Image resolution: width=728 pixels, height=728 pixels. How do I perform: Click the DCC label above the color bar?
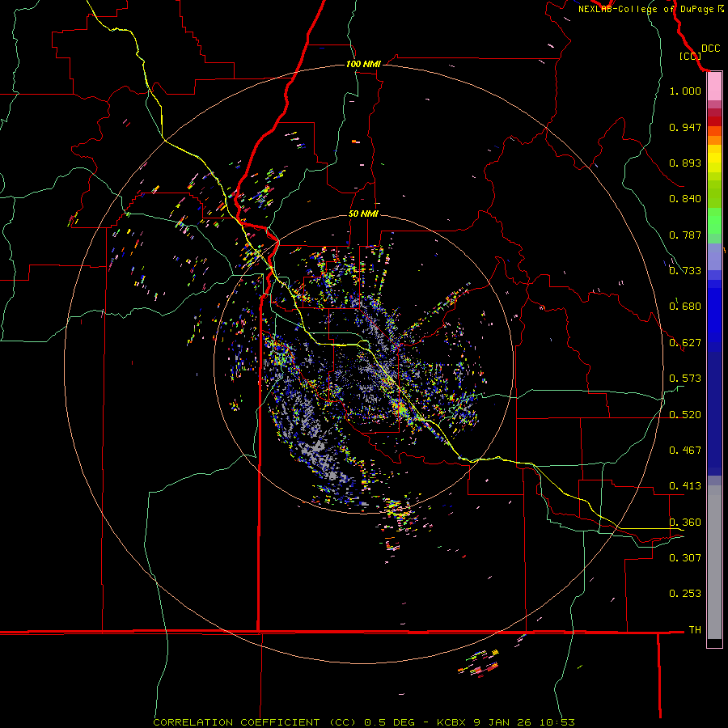(710, 49)
